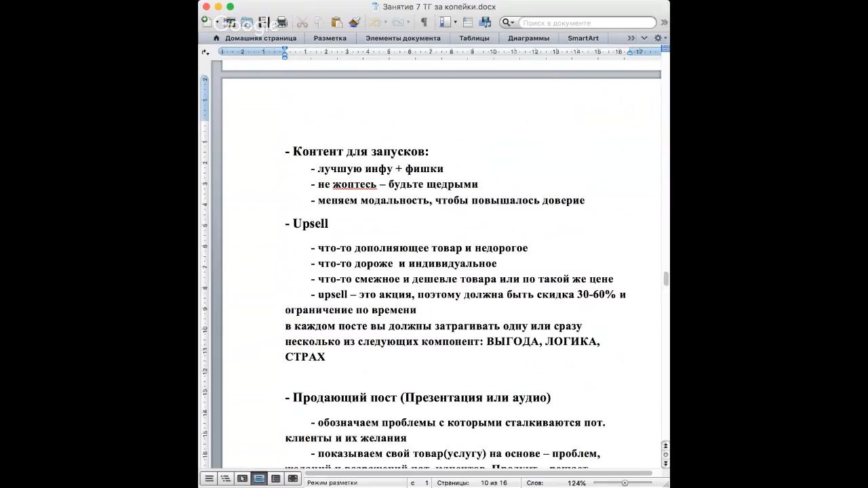Switch to Draft view icon
The image size is (868, 488).
pos(210,479)
